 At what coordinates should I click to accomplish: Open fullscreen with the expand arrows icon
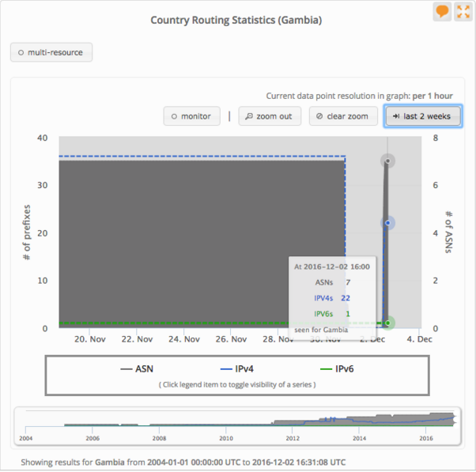coord(463,11)
